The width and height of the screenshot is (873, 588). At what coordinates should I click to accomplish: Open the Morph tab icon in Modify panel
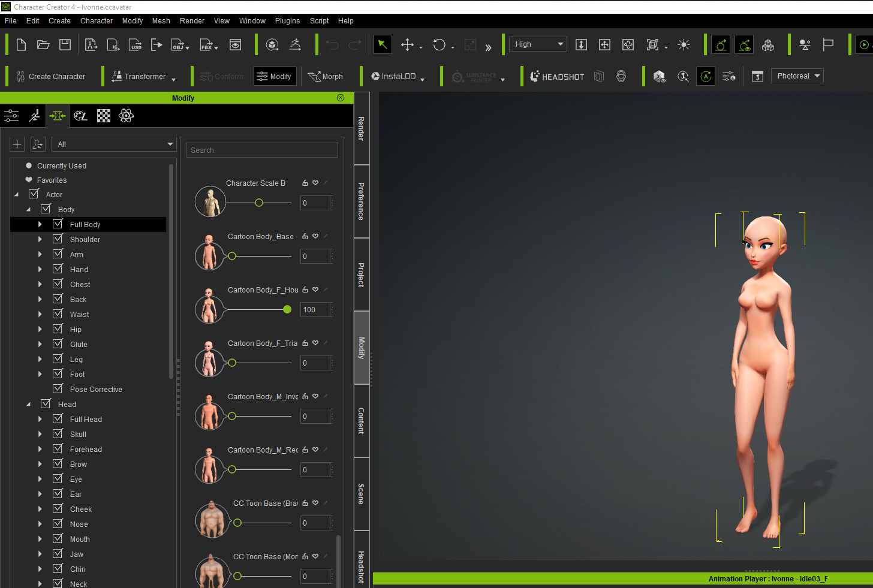click(58, 116)
